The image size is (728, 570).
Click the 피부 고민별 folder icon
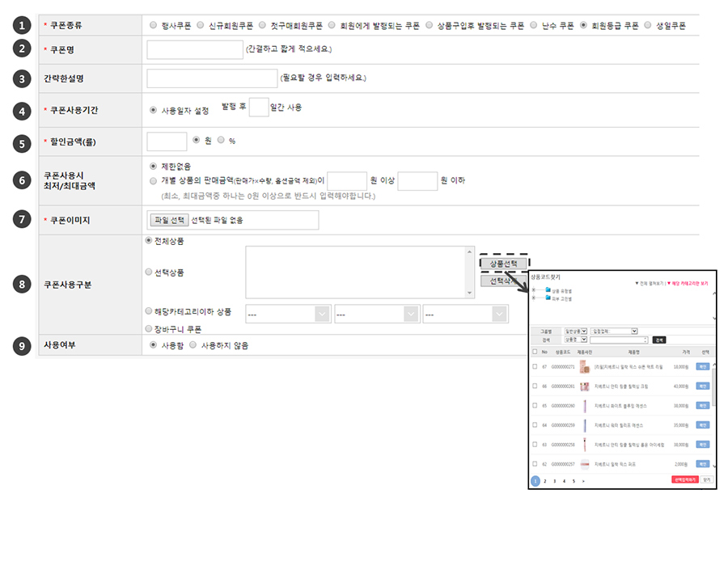pos(548,298)
